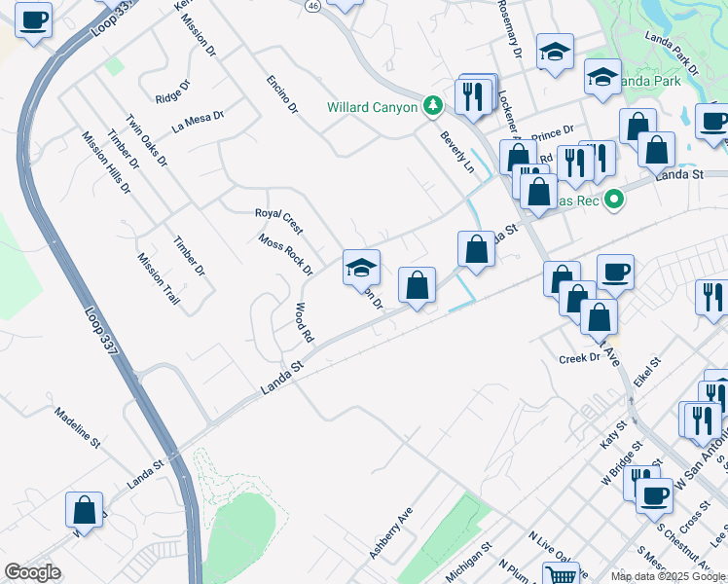Click the restaurant marker on far right edge
This screenshot has width=728, height=584.
[712, 298]
